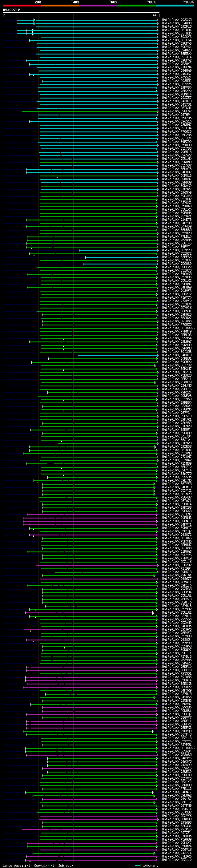Open hit UniRef100_B9GYX4
Viewport: 197px width, 868px height.
click(x=177, y=47)
